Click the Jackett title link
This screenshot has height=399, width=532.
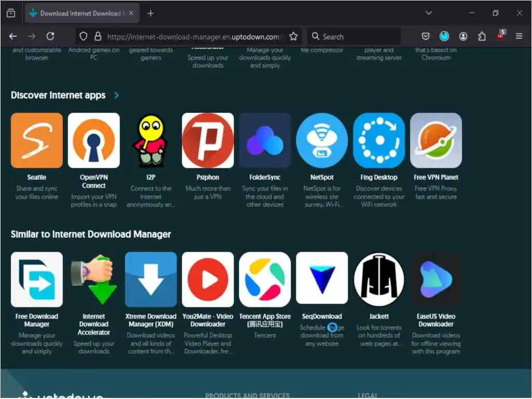tap(379, 316)
